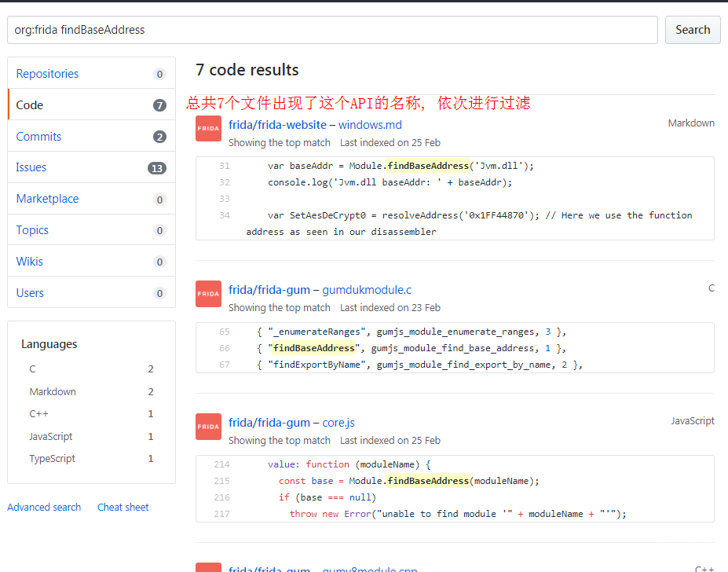View Topics results
The image size is (728, 572).
pos(91,230)
